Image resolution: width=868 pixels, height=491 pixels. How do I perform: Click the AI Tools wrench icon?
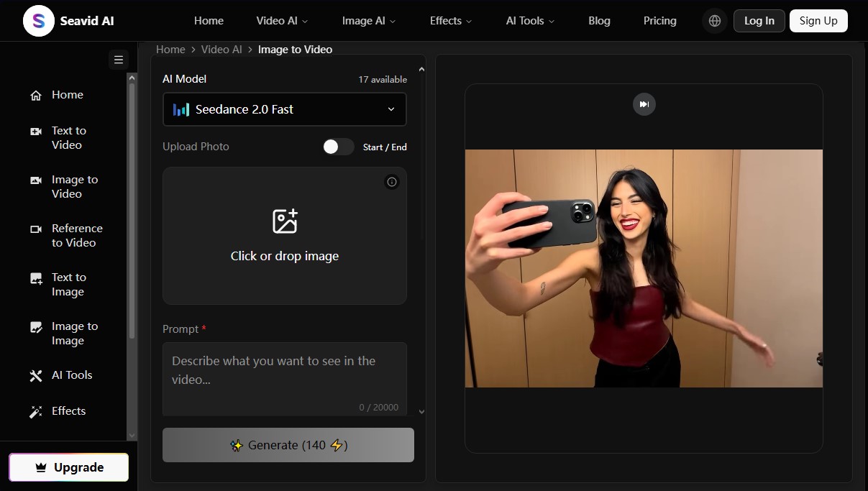pos(36,376)
